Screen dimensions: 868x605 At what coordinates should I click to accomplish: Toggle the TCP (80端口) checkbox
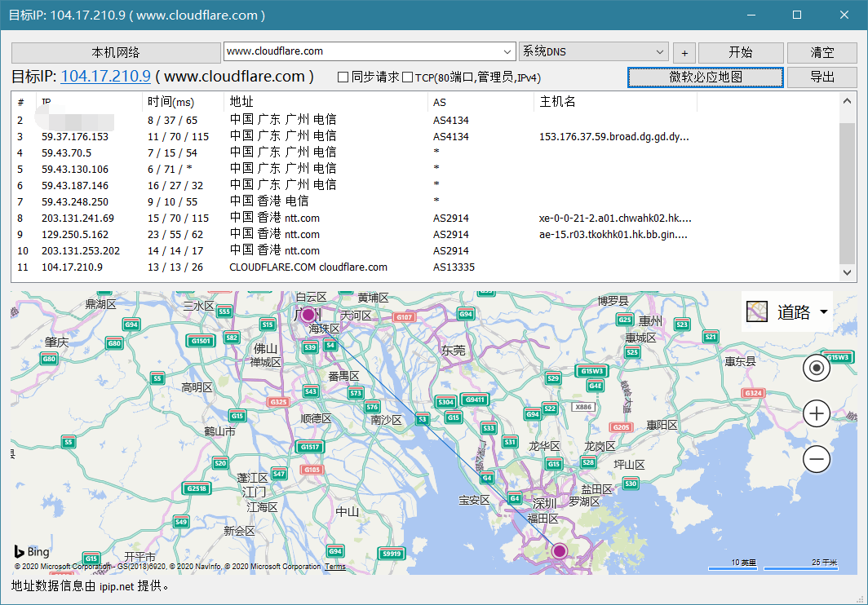pyautogui.click(x=407, y=77)
